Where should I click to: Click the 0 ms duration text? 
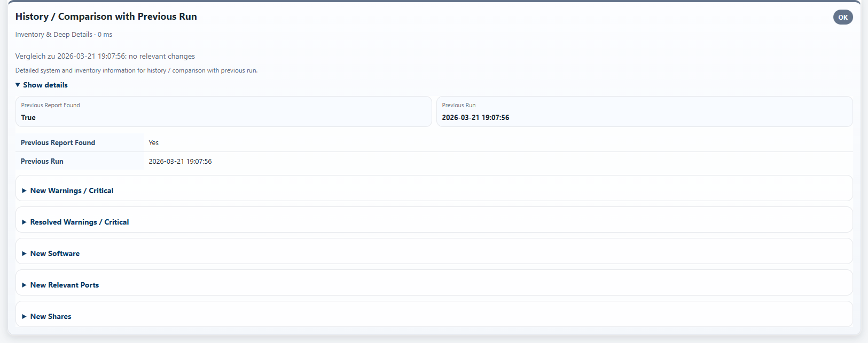point(105,34)
